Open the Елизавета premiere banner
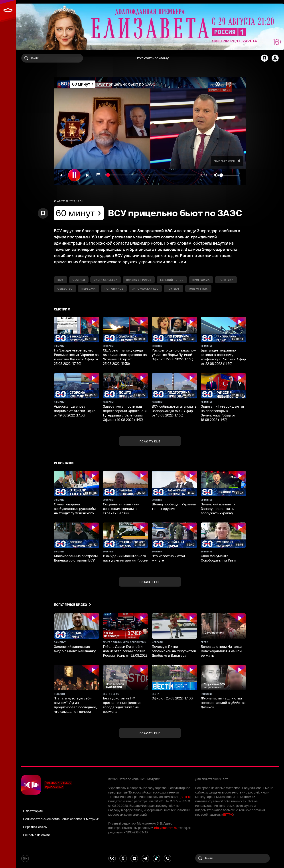Image resolution: width=284 pixels, height=868 pixels. point(150,27)
